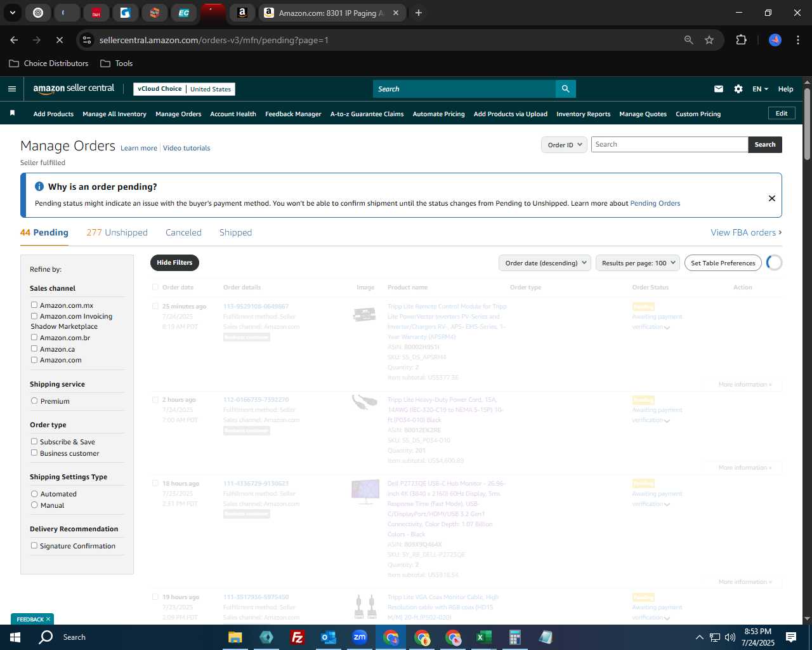The height and width of the screenshot is (650, 812).
Task: Open the Seller Central hamburger menu
Action: click(x=12, y=89)
